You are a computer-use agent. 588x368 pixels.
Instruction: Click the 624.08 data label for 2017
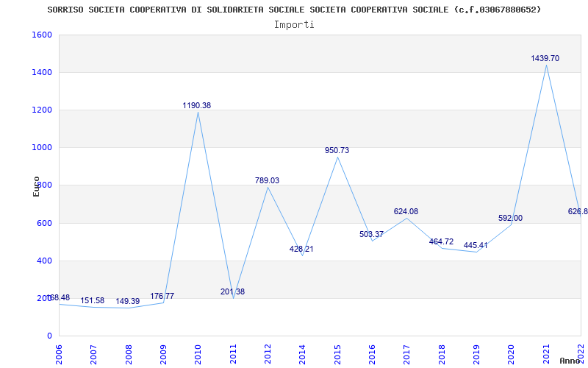click(x=406, y=211)
